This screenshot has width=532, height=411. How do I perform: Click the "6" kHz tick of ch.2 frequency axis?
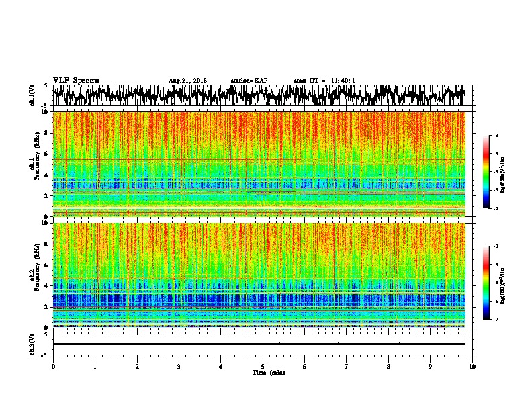point(48,265)
